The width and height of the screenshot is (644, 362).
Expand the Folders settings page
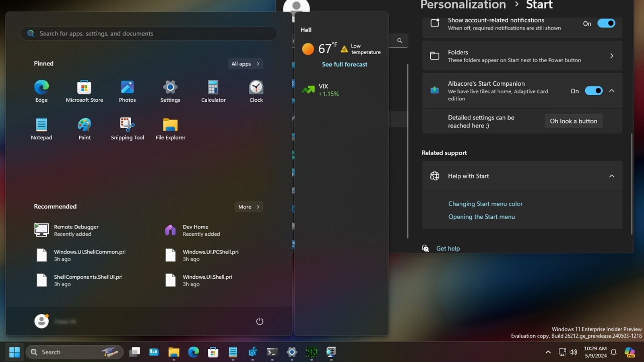pyautogui.click(x=612, y=56)
